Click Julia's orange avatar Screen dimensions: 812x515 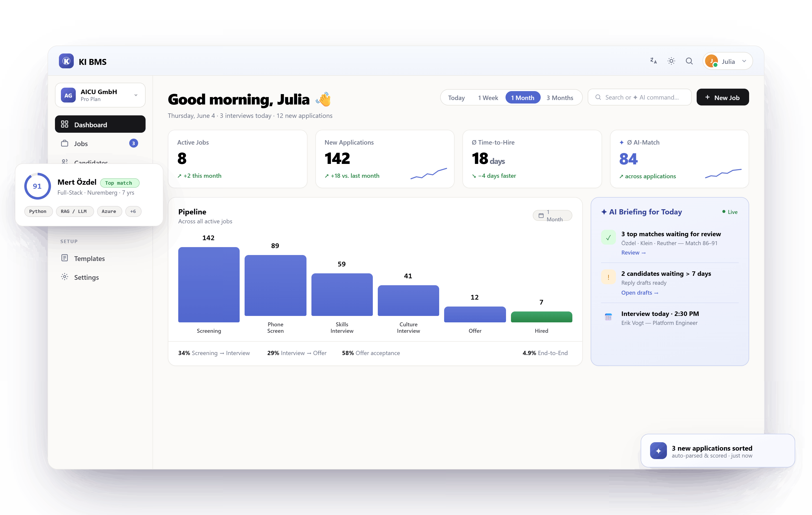click(711, 61)
